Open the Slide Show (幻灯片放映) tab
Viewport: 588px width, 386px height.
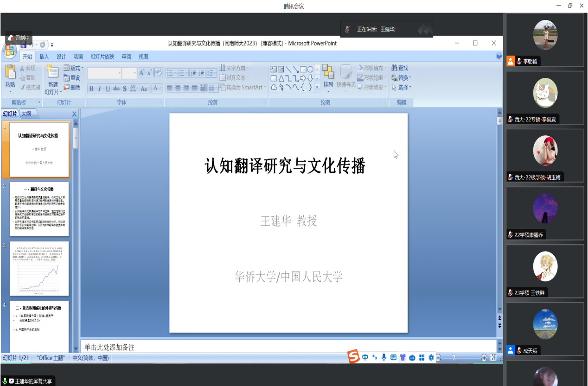pos(102,57)
